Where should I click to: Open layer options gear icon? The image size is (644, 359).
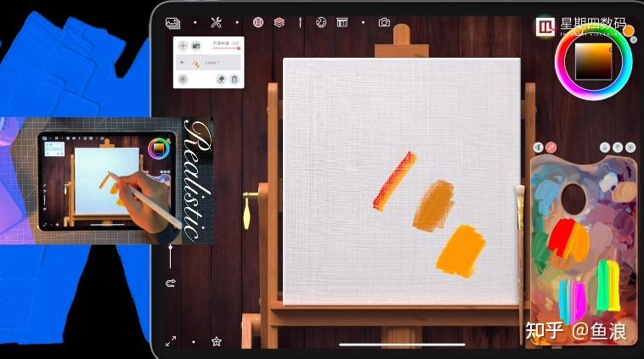pos(183,79)
